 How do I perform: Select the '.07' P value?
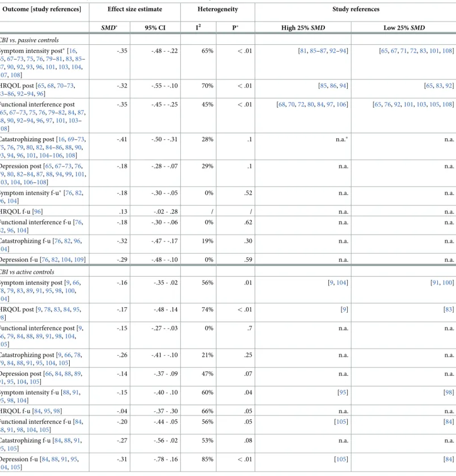248,373
